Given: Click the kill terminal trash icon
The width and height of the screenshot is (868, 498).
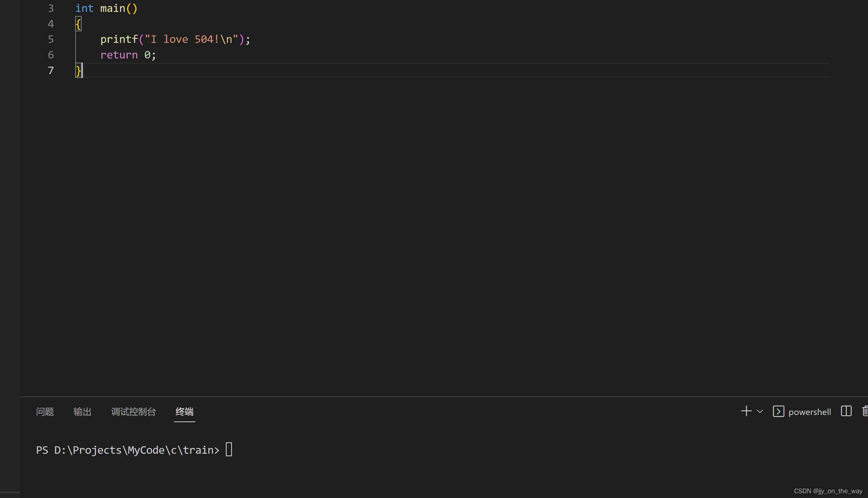Looking at the screenshot, I should click(x=865, y=411).
